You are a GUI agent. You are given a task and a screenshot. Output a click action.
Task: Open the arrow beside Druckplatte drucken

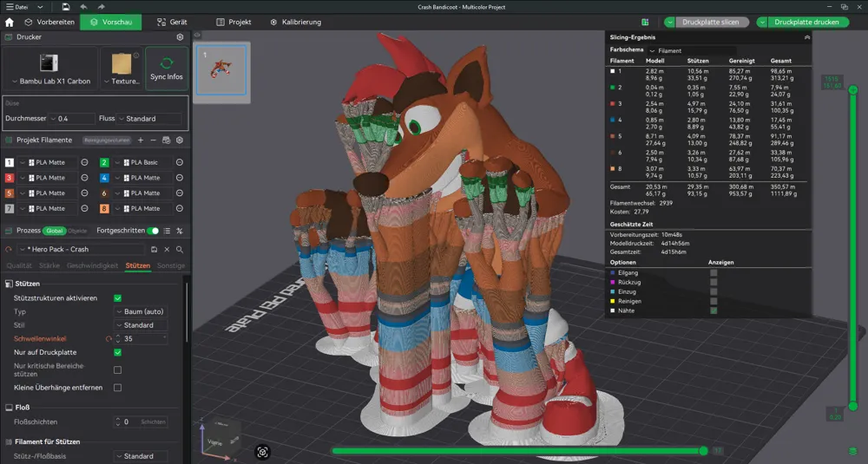coord(762,23)
